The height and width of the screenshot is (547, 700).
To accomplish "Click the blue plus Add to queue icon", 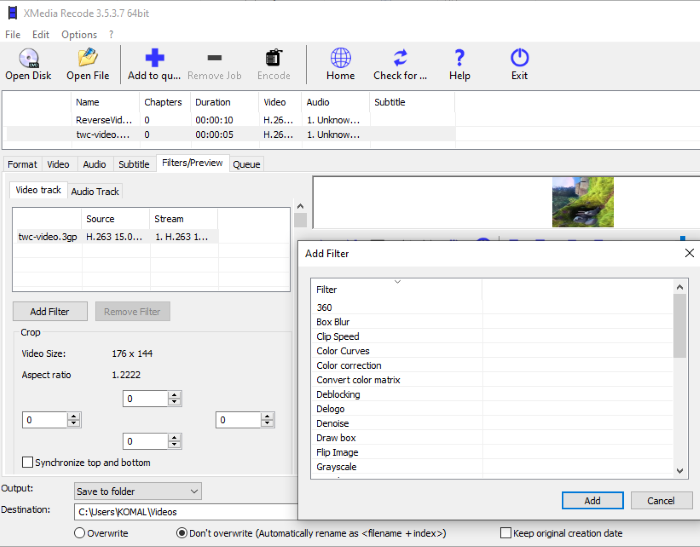I will (x=154, y=58).
